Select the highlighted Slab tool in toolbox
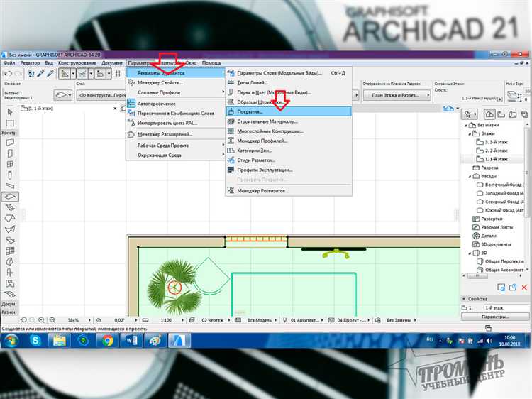The width and height of the screenshot is (532, 399). coord(10,196)
